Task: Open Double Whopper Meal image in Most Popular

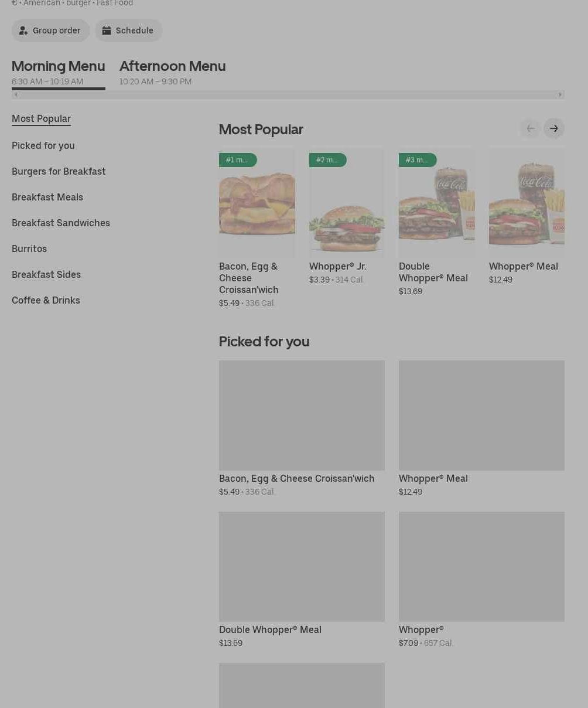Action: tap(437, 202)
